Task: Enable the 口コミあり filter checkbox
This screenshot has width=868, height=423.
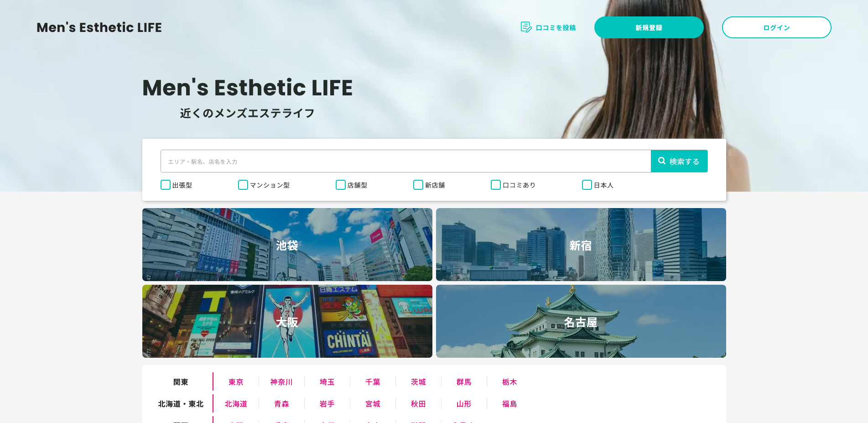Action: click(x=496, y=185)
